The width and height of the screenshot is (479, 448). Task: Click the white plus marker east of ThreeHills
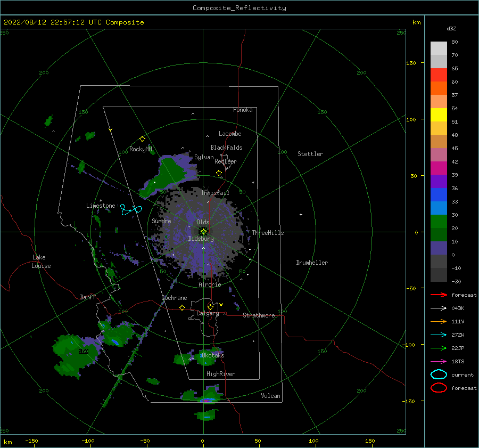pos(301,214)
